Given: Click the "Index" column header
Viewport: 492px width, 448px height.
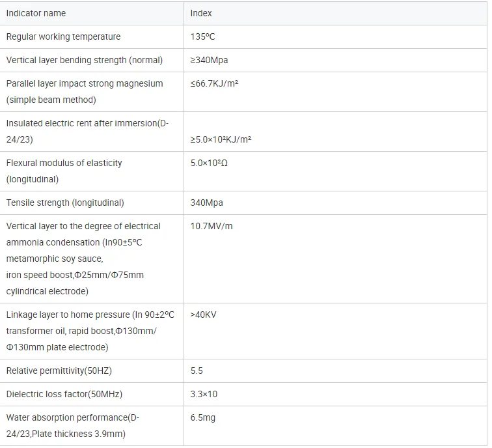Looking at the screenshot, I should pyautogui.click(x=201, y=13).
